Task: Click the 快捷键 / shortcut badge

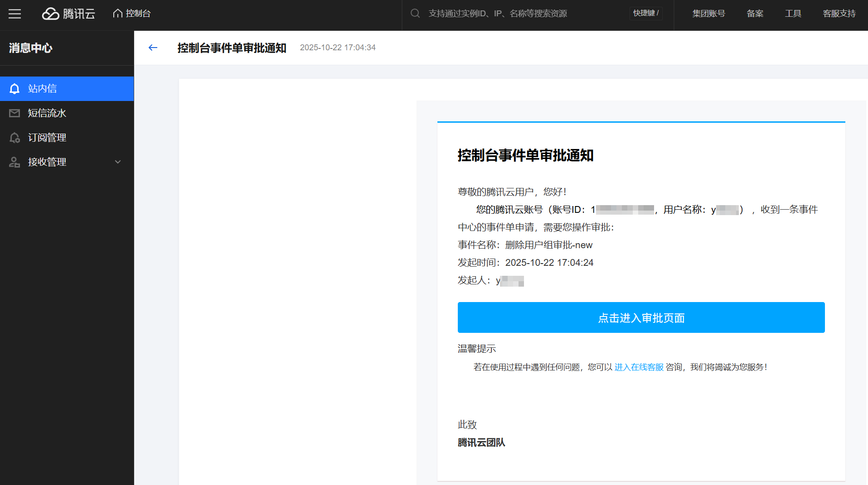Action: coord(645,13)
